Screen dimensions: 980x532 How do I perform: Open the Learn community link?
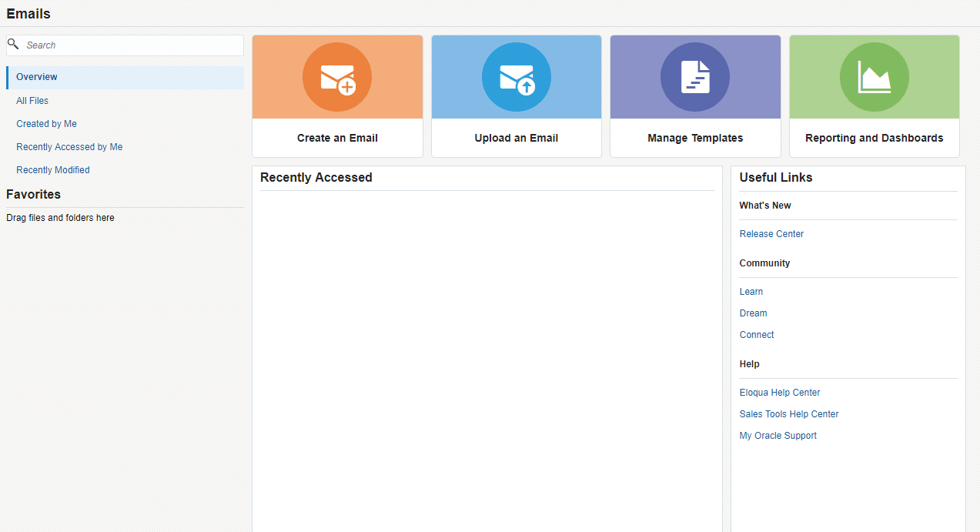coord(751,291)
